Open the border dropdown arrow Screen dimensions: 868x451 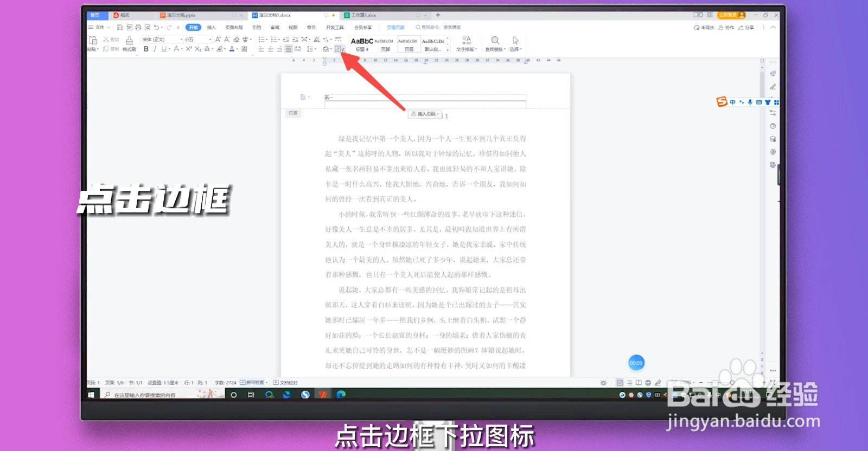(343, 49)
